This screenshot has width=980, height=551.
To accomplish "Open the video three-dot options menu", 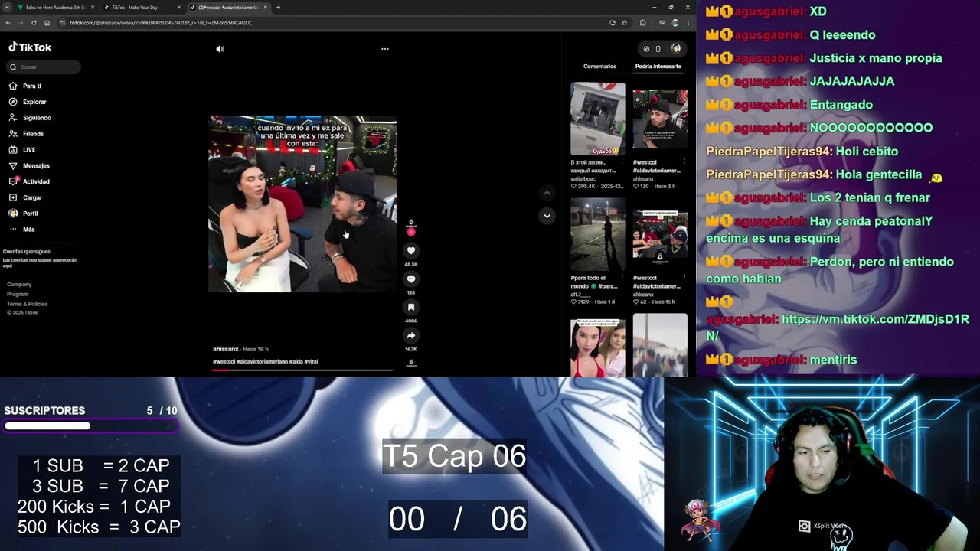I will pyautogui.click(x=385, y=49).
